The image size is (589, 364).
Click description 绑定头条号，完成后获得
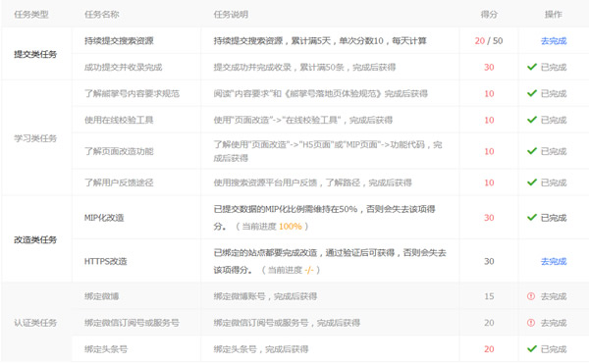[261, 349]
